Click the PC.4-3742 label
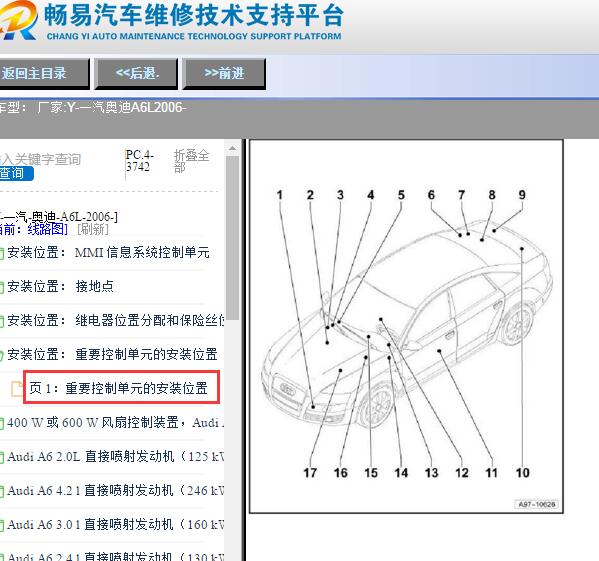This screenshot has width=599, height=561. pyautogui.click(x=139, y=161)
